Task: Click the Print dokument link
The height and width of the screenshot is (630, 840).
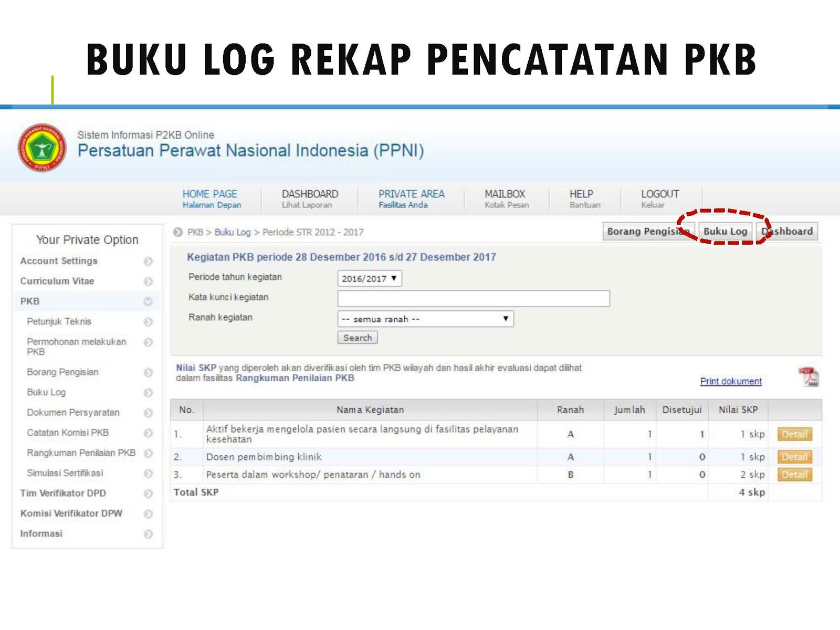Action: (x=731, y=381)
